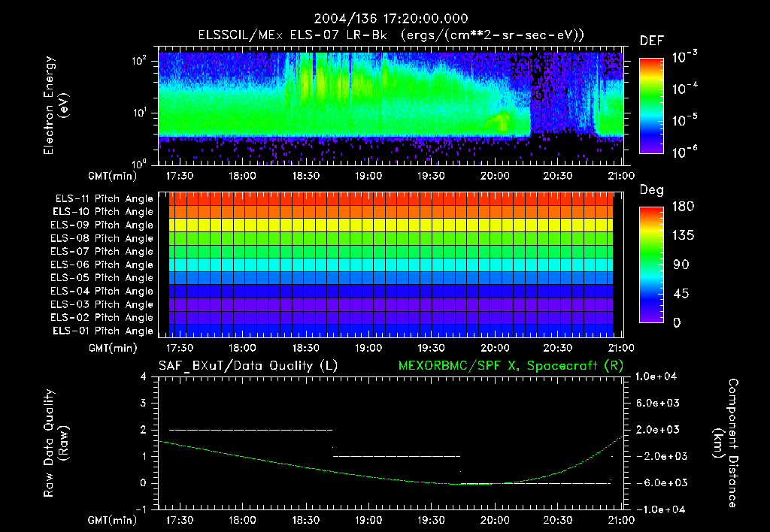Select the plot timestamp 2004/136 17:20:00.000
The image size is (770, 532).
point(391,19)
